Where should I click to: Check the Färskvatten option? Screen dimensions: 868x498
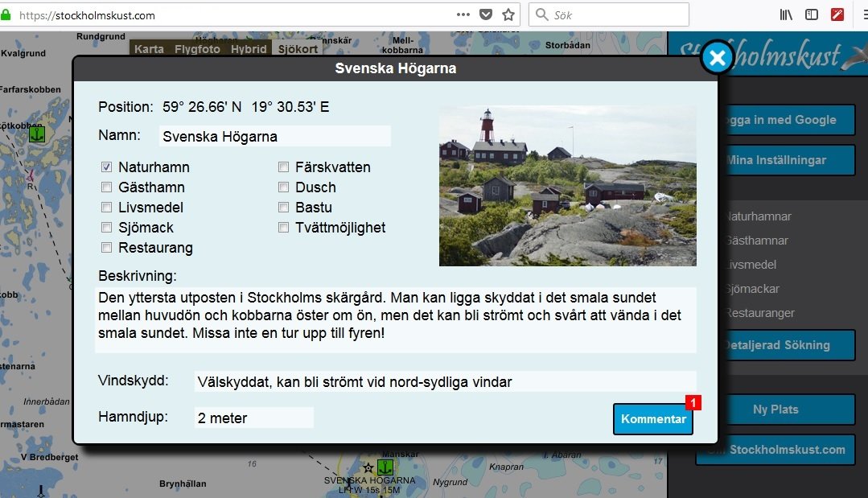283,167
